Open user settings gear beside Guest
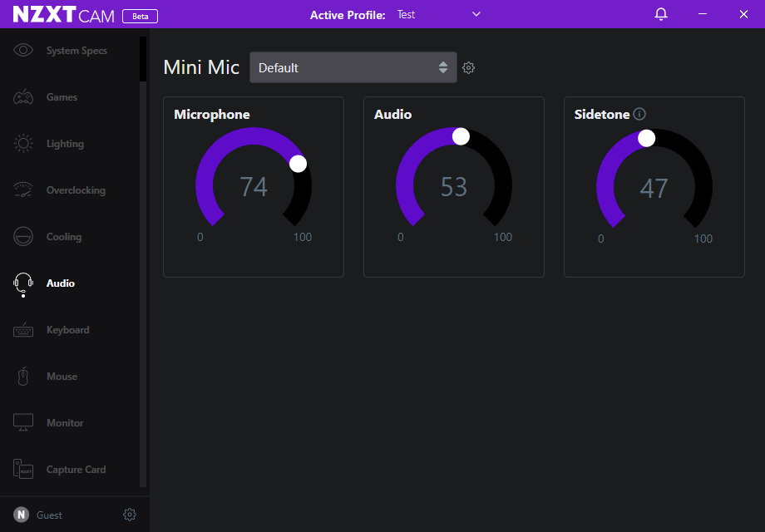This screenshot has width=765, height=532. point(130,515)
